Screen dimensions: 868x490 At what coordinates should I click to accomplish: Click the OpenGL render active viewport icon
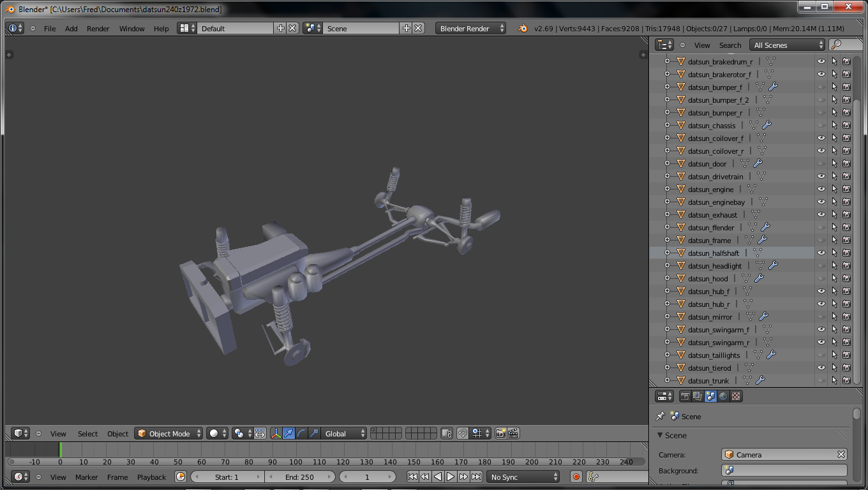click(500, 433)
